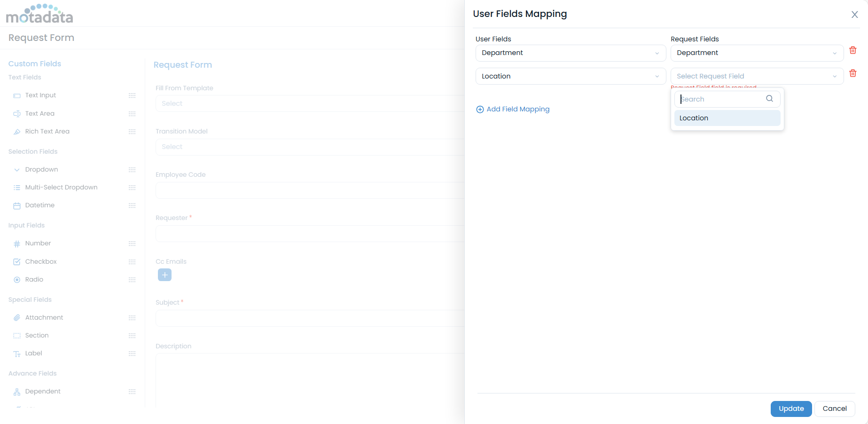Expand the Location user field dropdown
Image resolution: width=868 pixels, height=424 pixels.
click(x=570, y=76)
